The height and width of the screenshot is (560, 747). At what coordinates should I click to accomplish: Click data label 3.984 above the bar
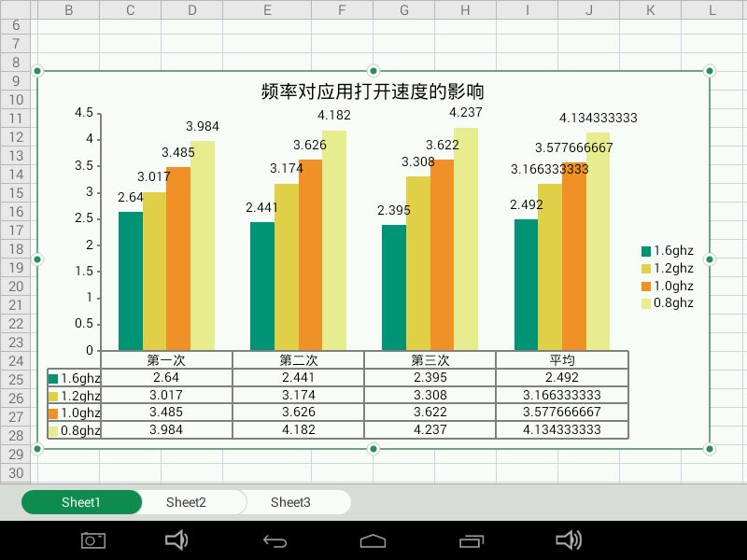(203, 126)
